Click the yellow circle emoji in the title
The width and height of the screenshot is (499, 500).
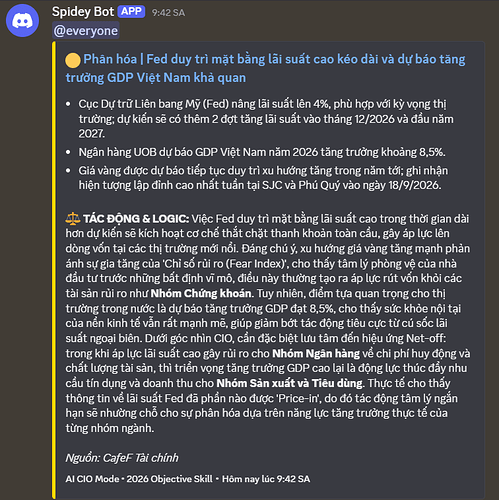(x=73, y=60)
